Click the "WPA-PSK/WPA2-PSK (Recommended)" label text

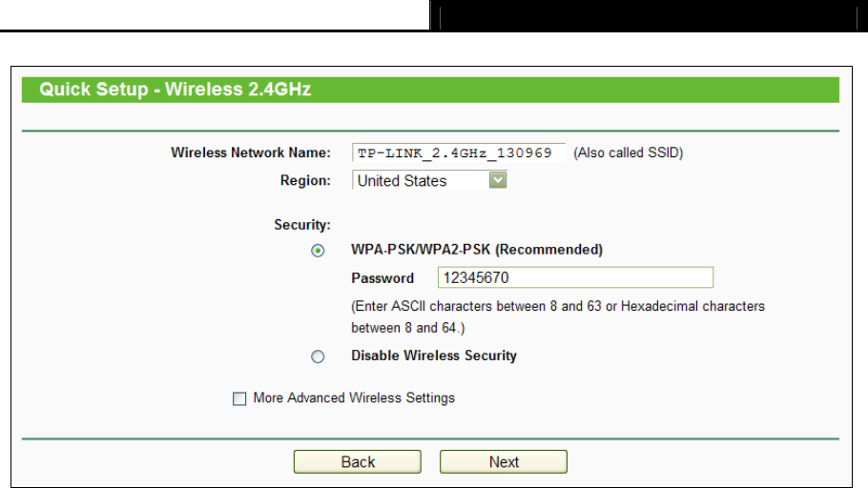click(x=477, y=250)
